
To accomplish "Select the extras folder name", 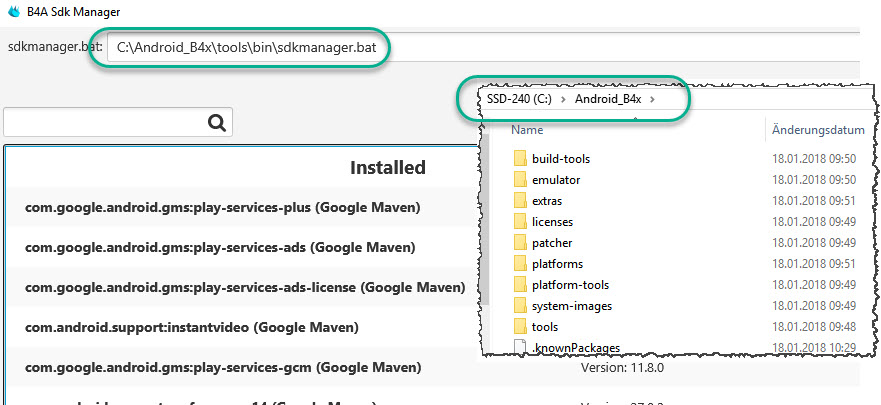I will click(547, 201).
